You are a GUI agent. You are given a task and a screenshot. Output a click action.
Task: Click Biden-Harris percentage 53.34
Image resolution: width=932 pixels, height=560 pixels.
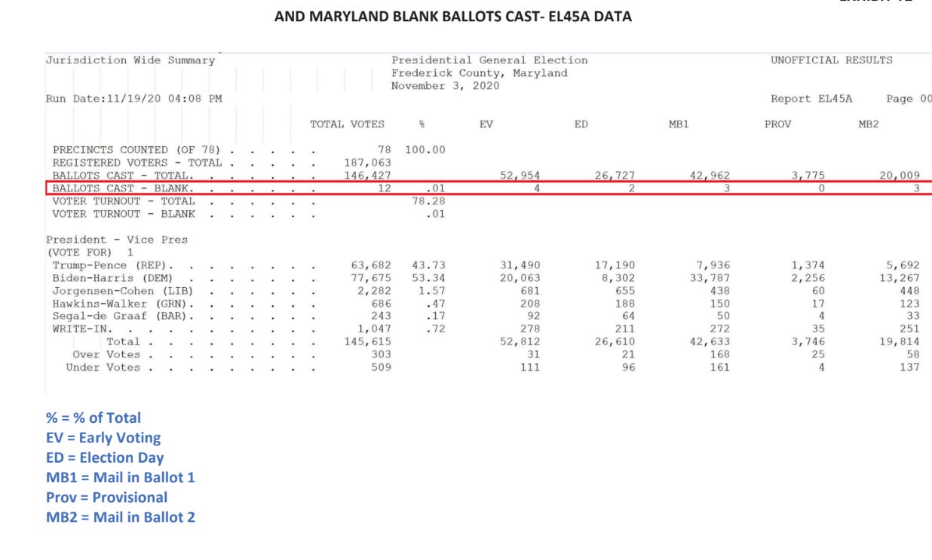(428, 278)
